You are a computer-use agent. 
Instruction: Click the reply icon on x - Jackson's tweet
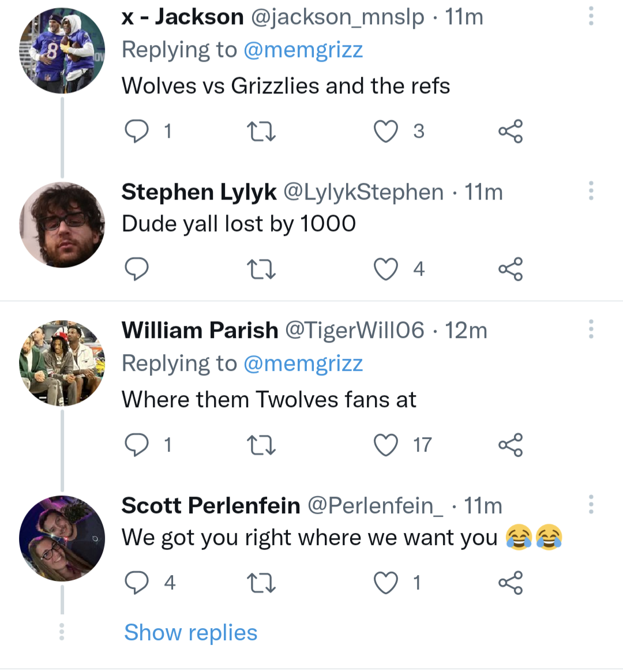(x=137, y=131)
